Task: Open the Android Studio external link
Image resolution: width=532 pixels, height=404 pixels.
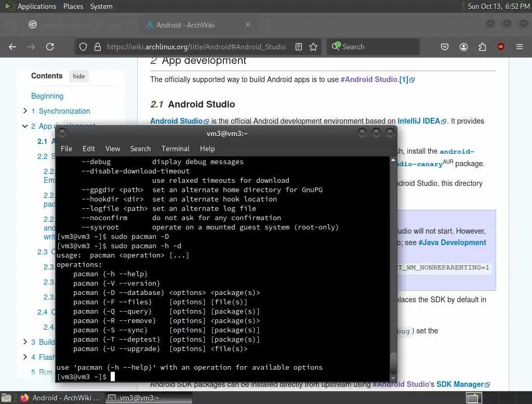Action: click(x=179, y=121)
